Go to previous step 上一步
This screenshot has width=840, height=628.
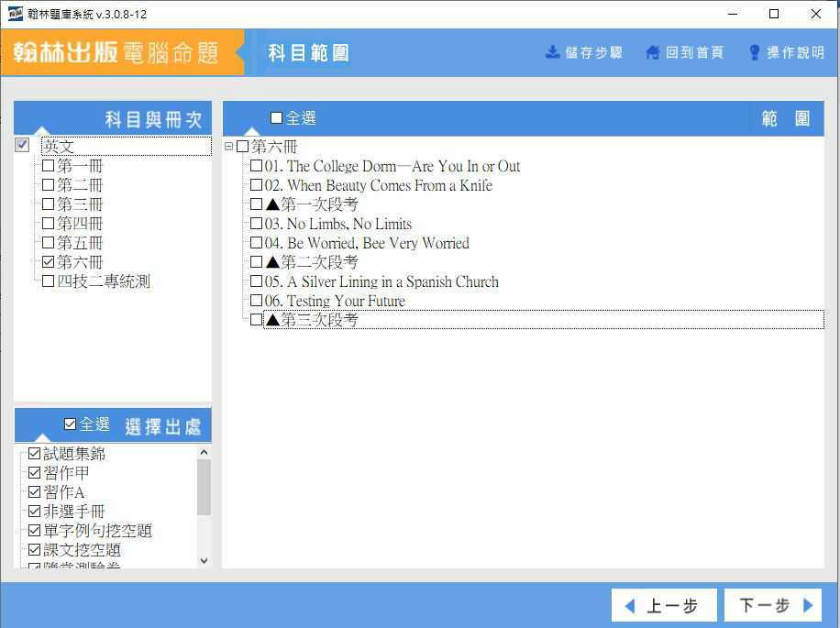click(x=664, y=605)
